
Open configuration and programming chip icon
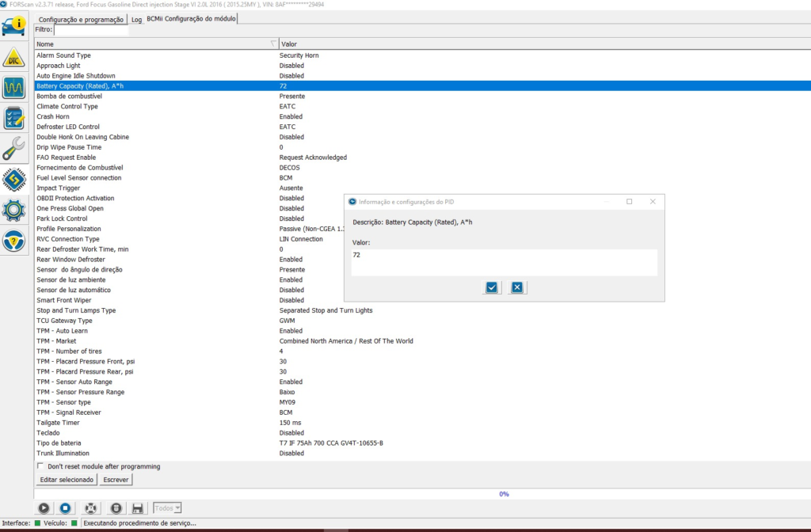click(14, 180)
